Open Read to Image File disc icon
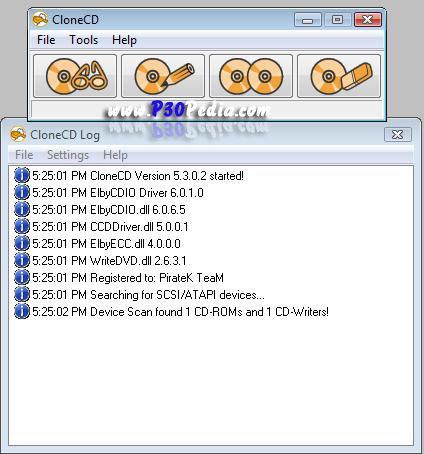The width and height of the screenshot is (424, 454). point(75,76)
